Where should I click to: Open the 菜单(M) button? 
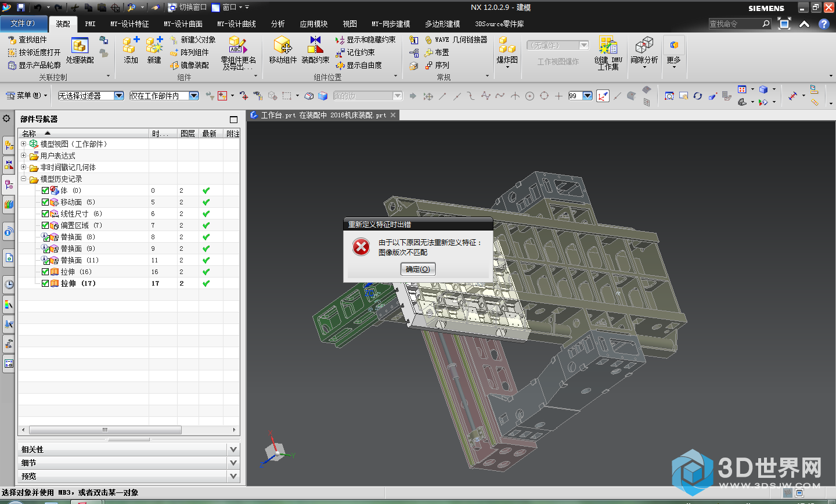(27, 96)
